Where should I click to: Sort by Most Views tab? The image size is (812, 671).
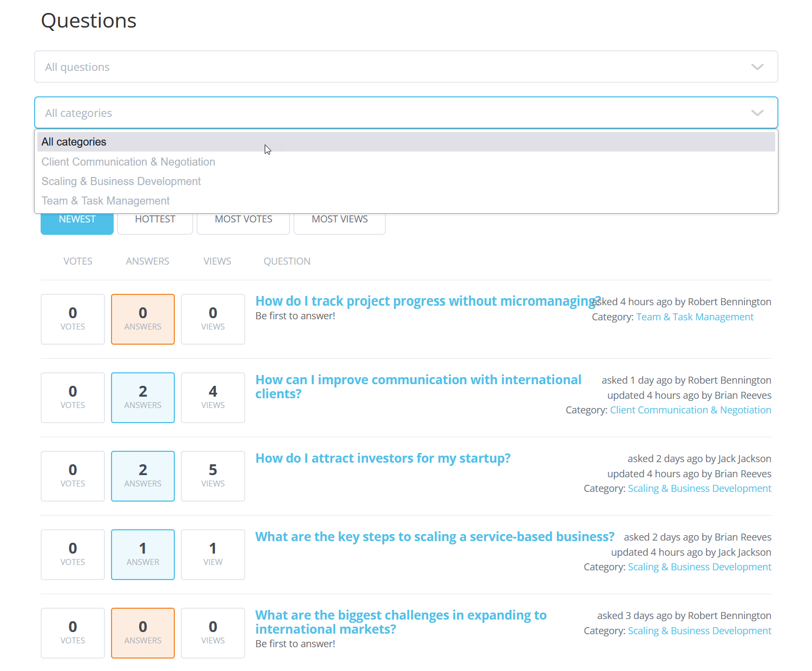click(339, 222)
